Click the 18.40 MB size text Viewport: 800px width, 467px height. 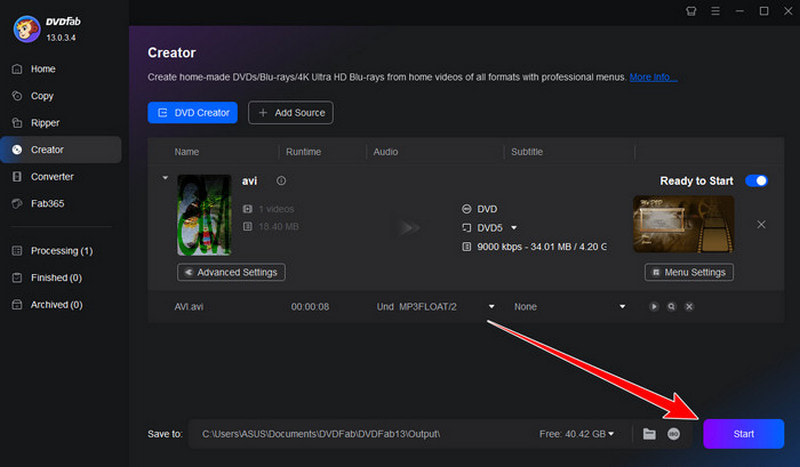(x=279, y=227)
